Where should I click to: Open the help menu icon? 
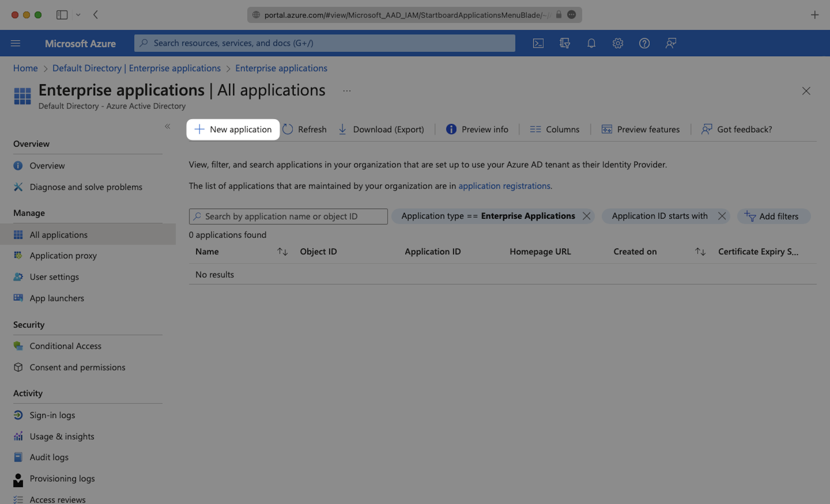coord(644,43)
